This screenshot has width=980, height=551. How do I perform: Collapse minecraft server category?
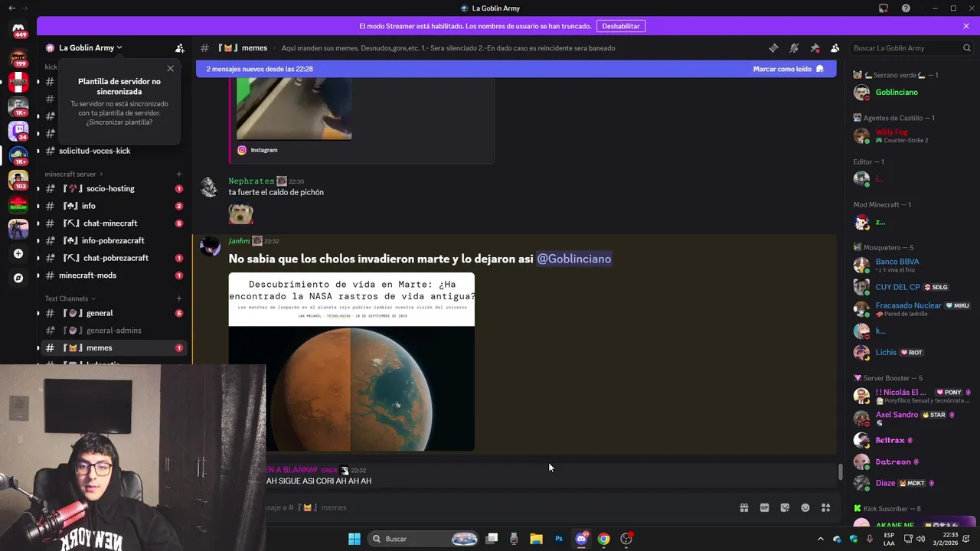(x=74, y=174)
